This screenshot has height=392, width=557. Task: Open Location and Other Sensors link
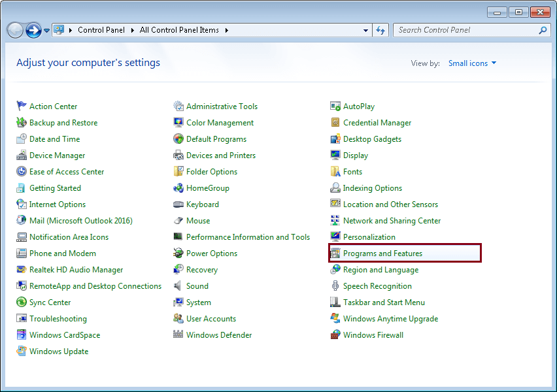click(390, 204)
